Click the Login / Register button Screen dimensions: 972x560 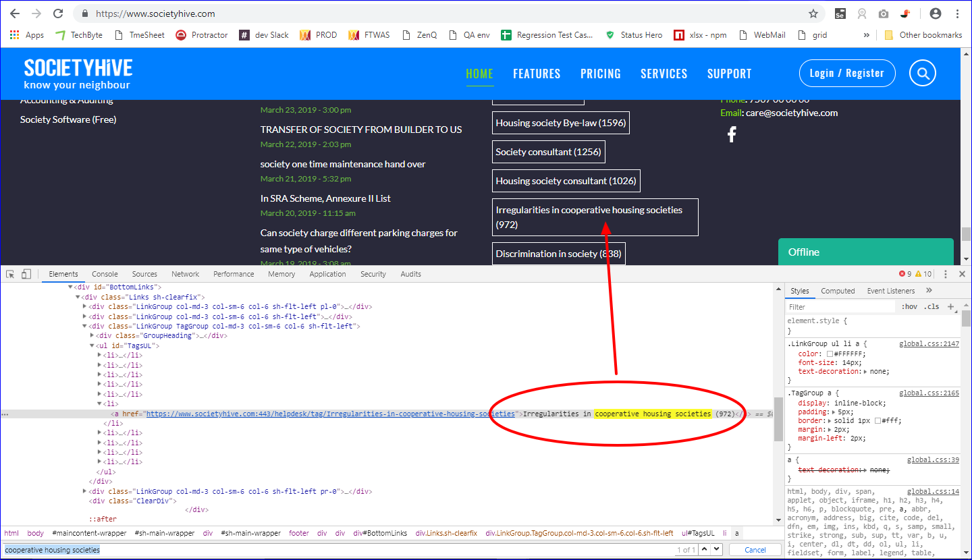[x=847, y=73]
